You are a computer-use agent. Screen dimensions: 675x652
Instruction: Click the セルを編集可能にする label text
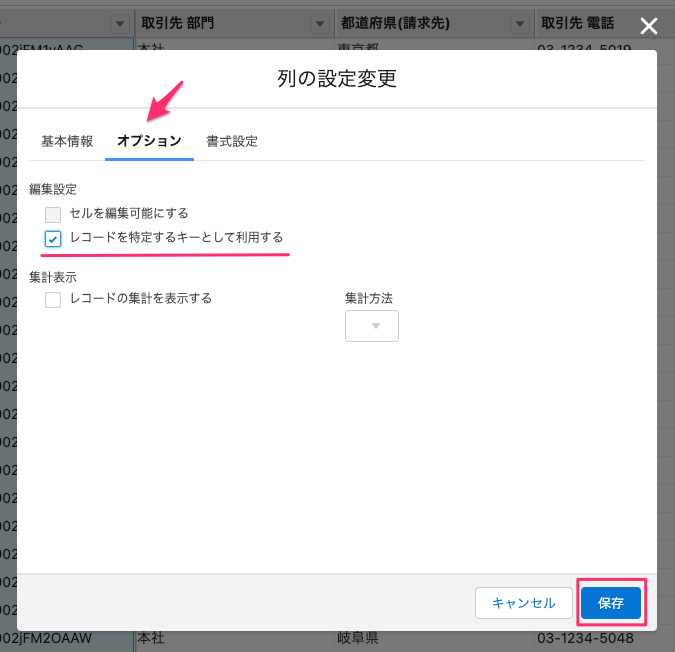[129, 213]
